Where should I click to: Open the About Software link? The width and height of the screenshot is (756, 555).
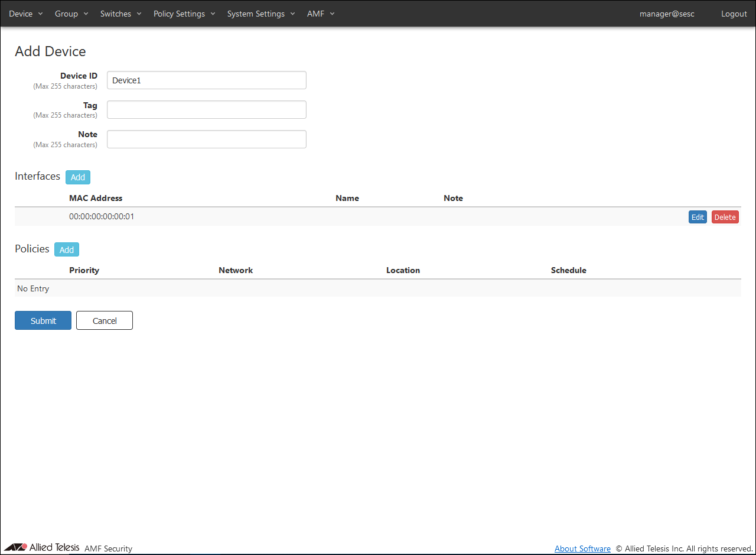pyautogui.click(x=582, y=548)
